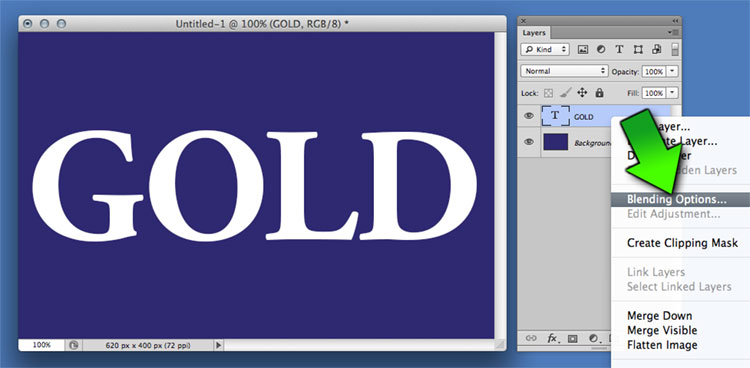Close the Layers panel group
Image resolution: width=750 pixels, height=368 pixels.
523,21
